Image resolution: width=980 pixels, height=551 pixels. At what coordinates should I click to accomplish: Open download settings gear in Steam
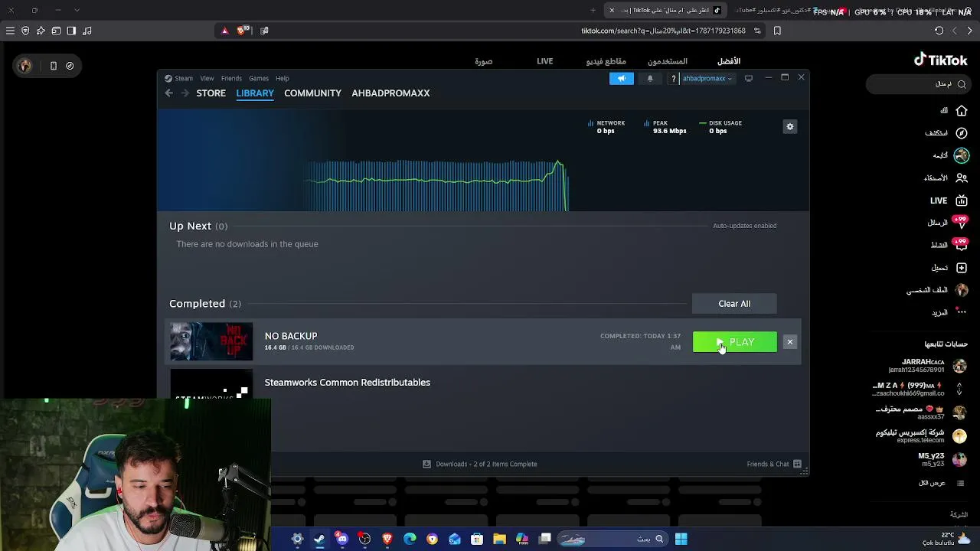(x=790, y=127)
